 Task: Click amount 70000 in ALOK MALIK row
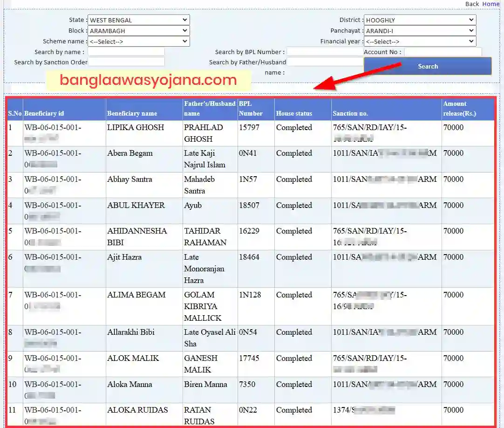pos(454,358)
